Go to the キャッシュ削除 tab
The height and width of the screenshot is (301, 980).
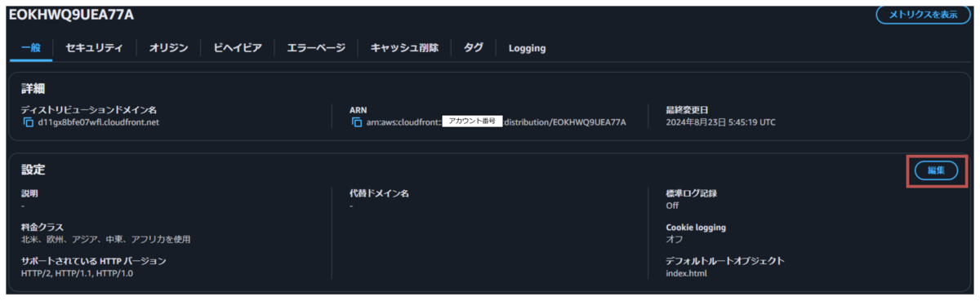[x=404, y=48]
